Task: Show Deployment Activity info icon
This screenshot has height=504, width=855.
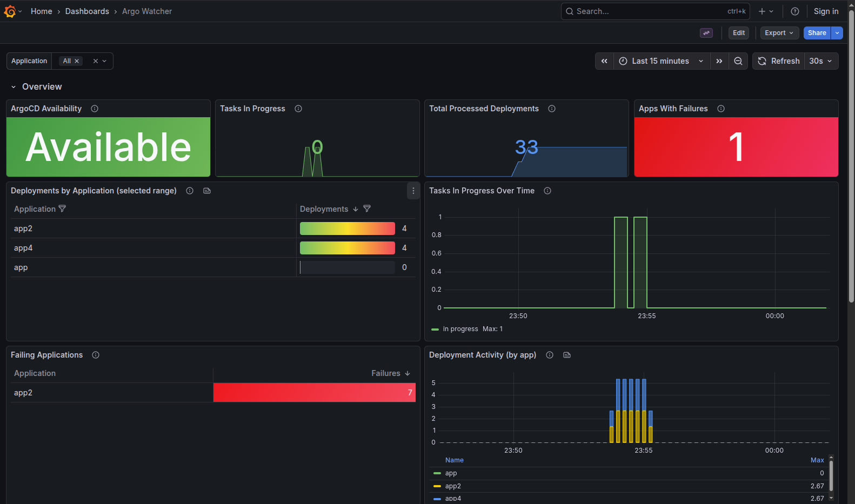Action: [x=550, y=355]
